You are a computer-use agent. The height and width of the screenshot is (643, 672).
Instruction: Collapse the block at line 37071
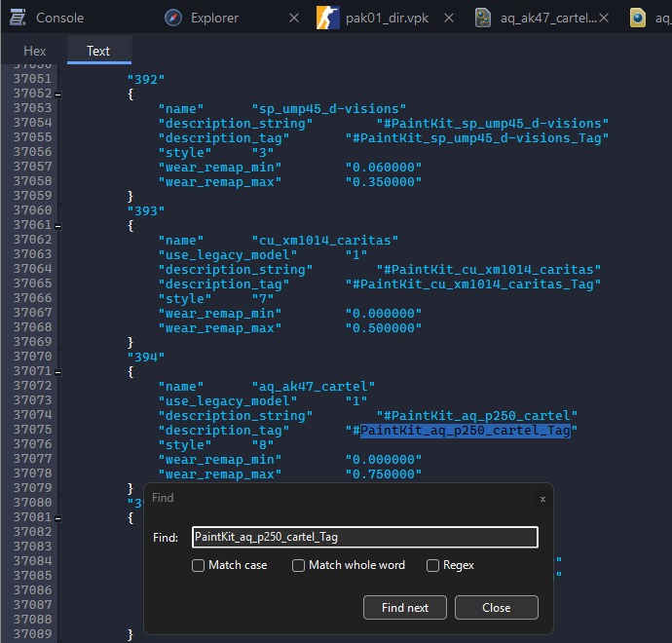(x=58, y=372)
